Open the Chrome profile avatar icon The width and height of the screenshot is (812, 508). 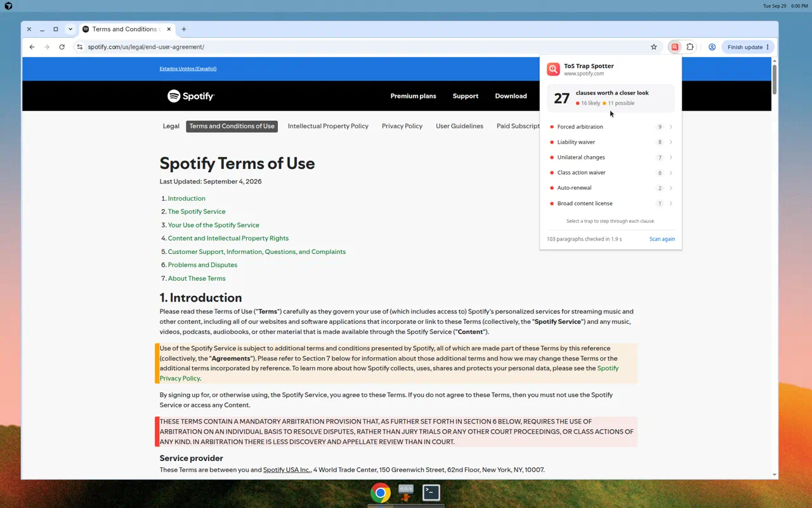click(712, 47)
